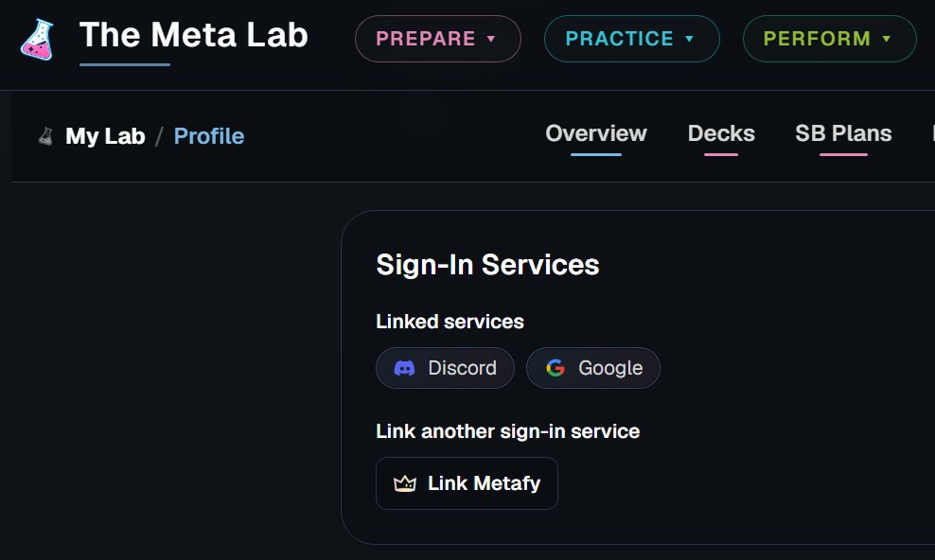Image resolution: width=935 pixels, height=560 pixels.
Task: Expand the PRACTICE dropdown arrow
Action: (x=689, y=39)
